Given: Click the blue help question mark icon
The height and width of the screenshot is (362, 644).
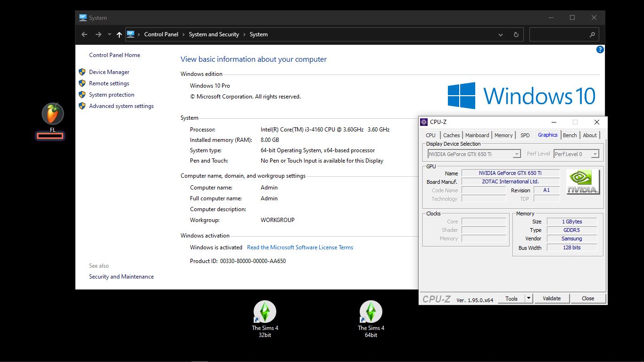Looking at the screenshot, I should [x=600, y=49].
